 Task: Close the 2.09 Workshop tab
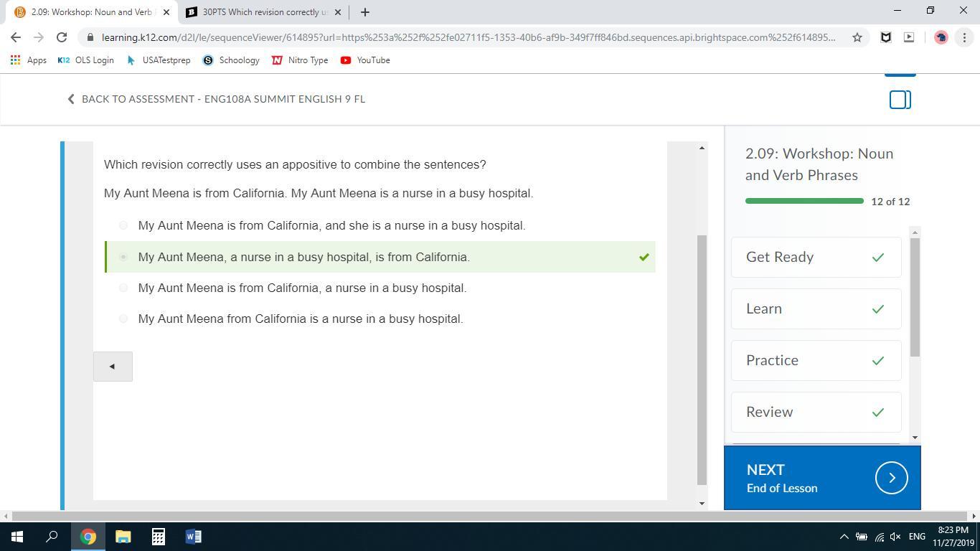click(x=166, y=12)
